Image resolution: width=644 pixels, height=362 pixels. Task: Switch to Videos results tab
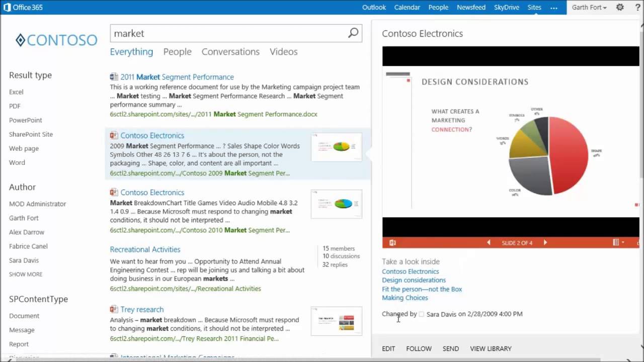(283, 52)
